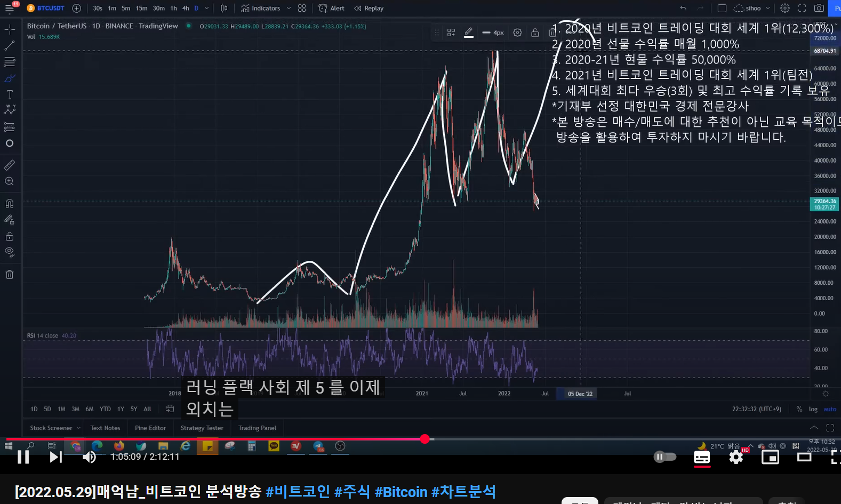Select the crosshair cursor tool
The width and height of the screenshot is (841, 504).
click(10, 29)
